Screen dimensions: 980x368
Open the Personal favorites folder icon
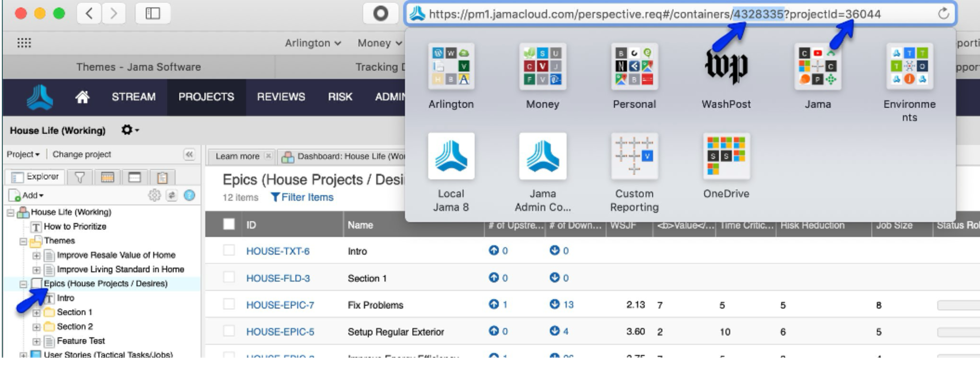coord(634,66)
